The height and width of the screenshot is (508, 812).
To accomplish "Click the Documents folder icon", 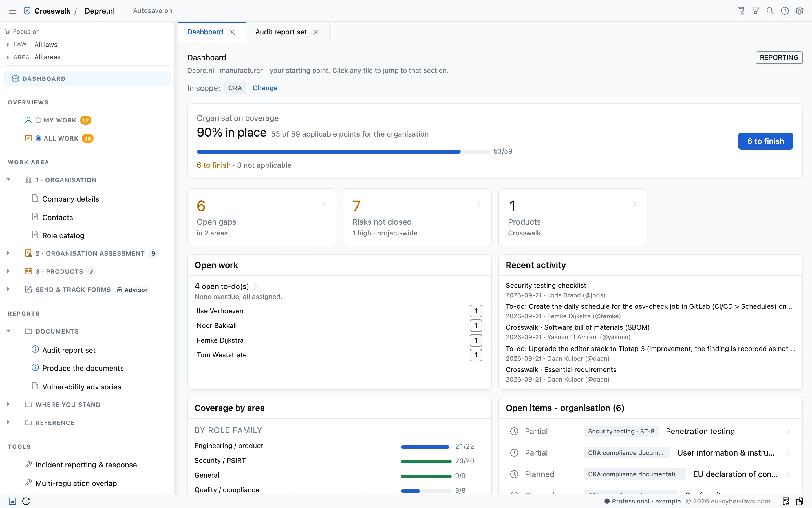I will pos(28,331).
